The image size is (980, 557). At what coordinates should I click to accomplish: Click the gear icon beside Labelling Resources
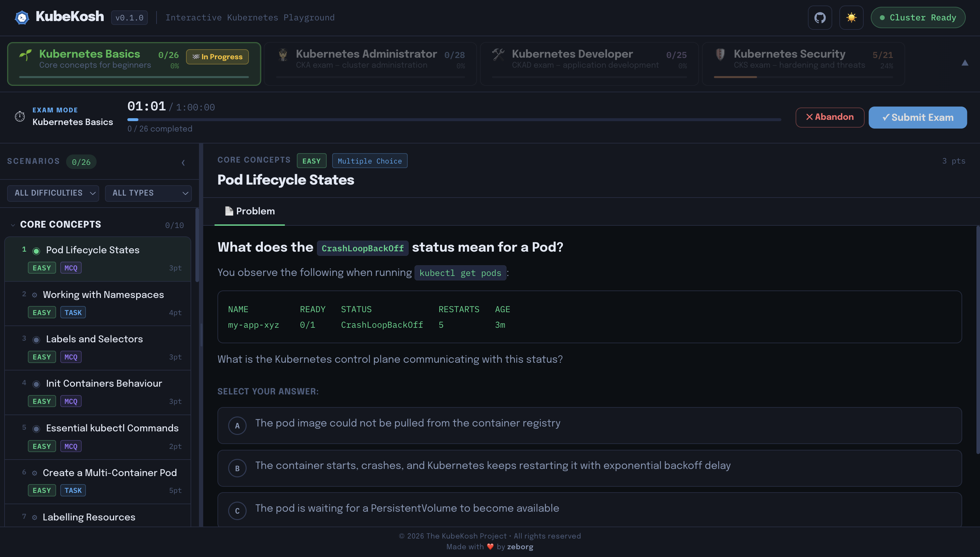(x=34, y=517)
